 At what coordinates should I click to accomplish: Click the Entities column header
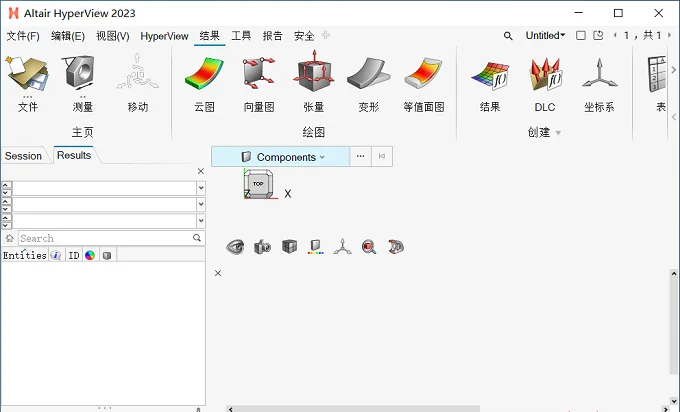click(25, 255)
